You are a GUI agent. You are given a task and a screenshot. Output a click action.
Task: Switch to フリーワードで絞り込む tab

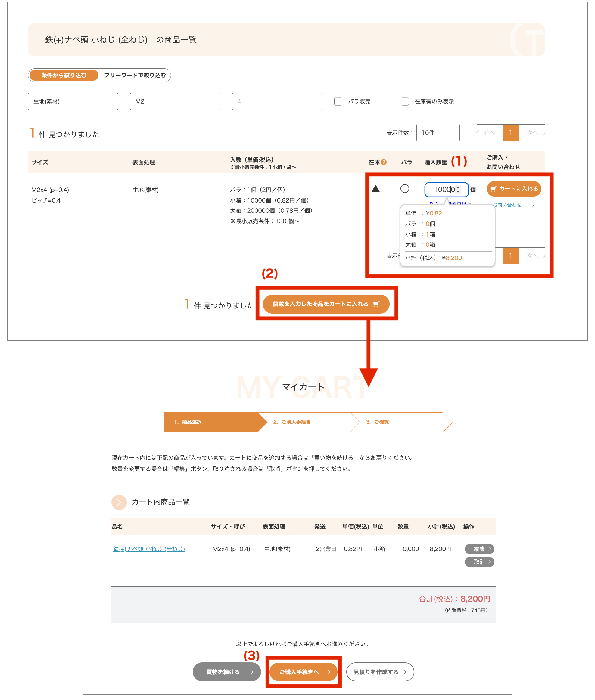tap(135, 75)
